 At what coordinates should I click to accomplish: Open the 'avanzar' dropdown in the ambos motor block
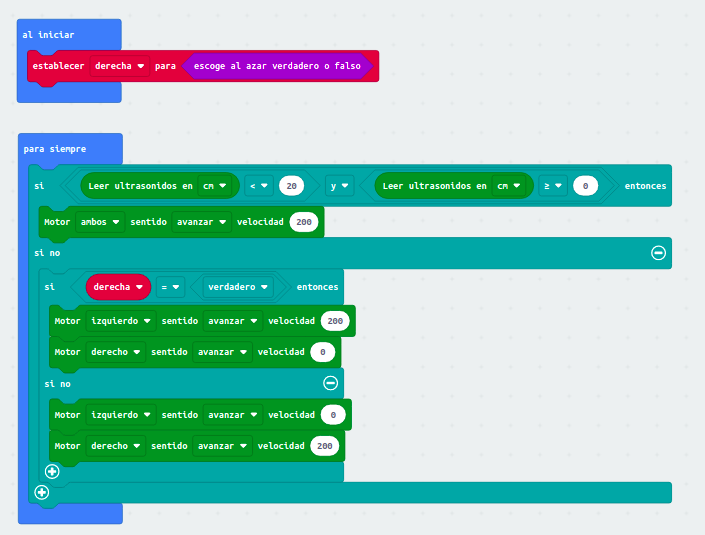tap(201, 222)
